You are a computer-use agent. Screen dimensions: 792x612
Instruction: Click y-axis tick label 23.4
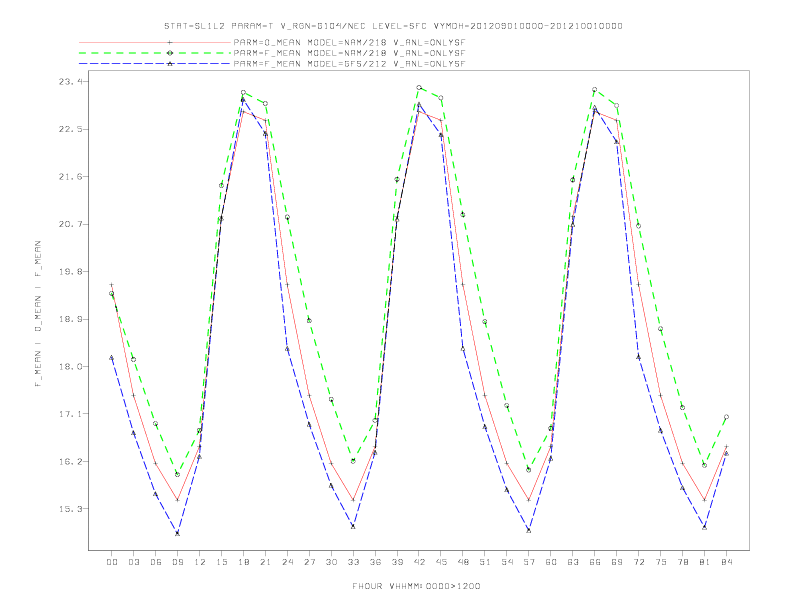pyautogui.click(x=69, y=81)
